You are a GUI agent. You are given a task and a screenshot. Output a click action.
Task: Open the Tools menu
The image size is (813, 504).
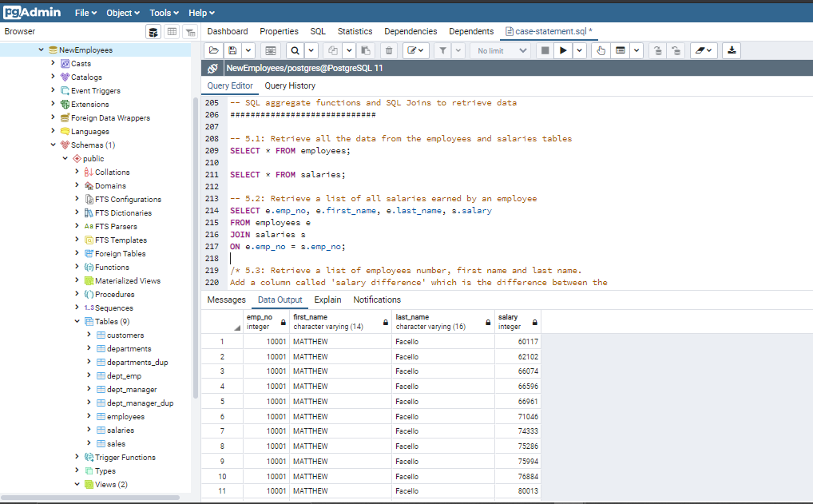[164, 13]
